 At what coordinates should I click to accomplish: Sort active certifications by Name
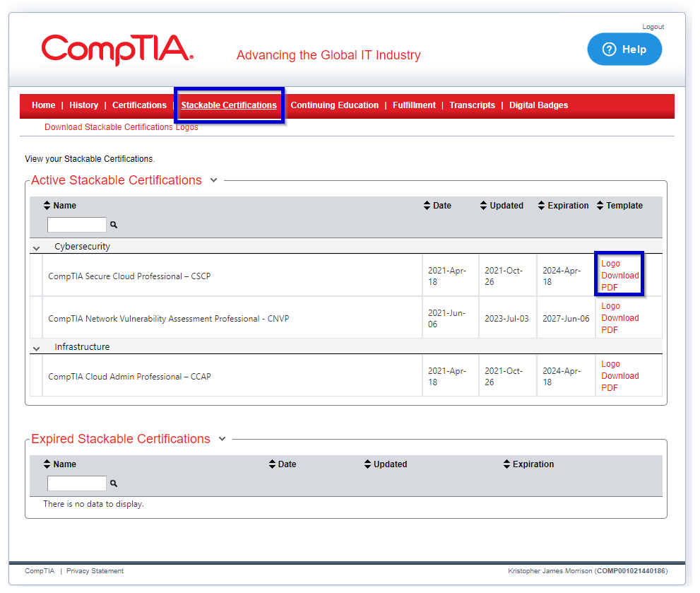tap(60, 206)
